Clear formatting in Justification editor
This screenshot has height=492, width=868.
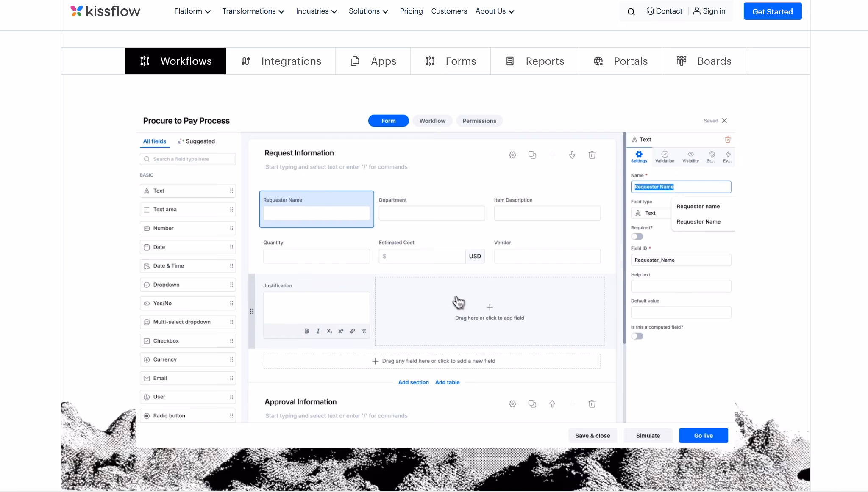[x=364, y=331]
